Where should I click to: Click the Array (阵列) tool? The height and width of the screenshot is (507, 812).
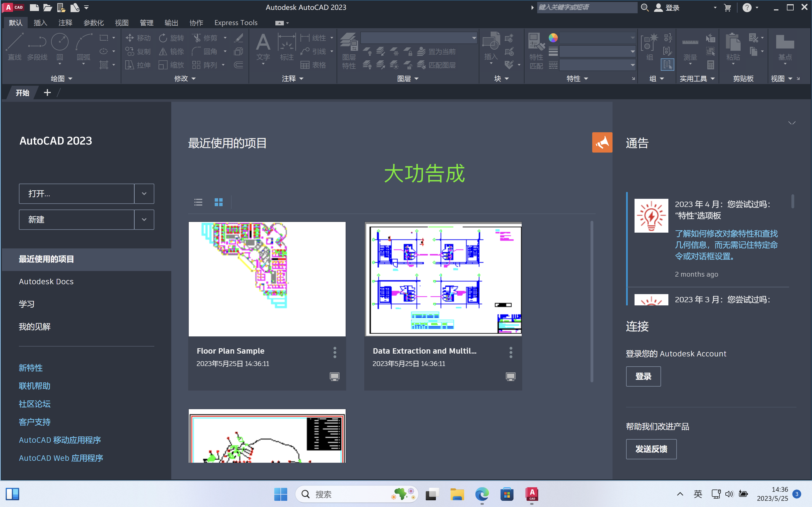(205, 65)
